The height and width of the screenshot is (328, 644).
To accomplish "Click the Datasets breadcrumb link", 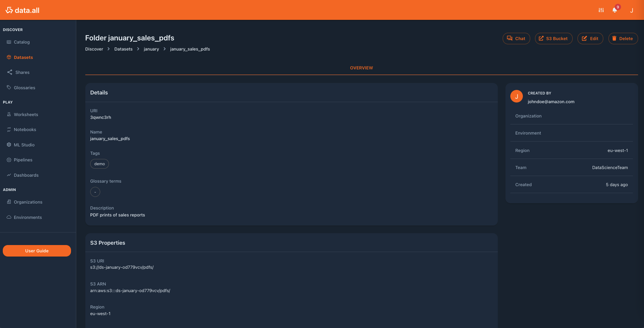I will coord(123,49).
